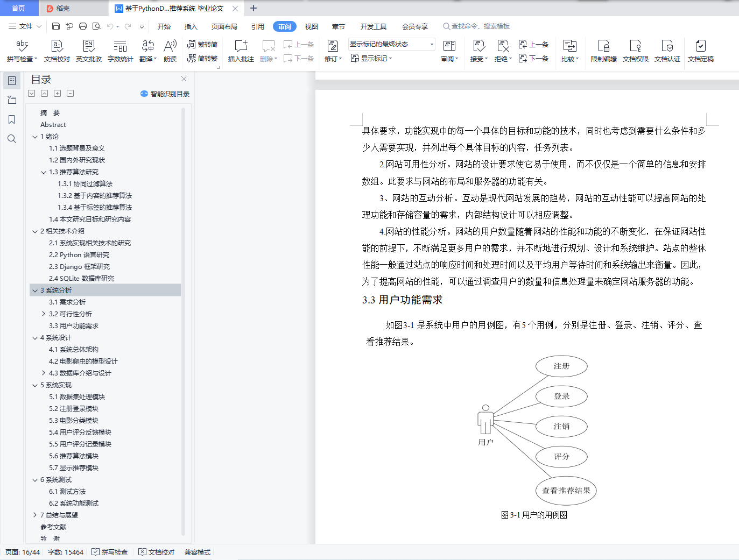Click the 会员专享 tab
739x560 pixels.
pos(415,26)
